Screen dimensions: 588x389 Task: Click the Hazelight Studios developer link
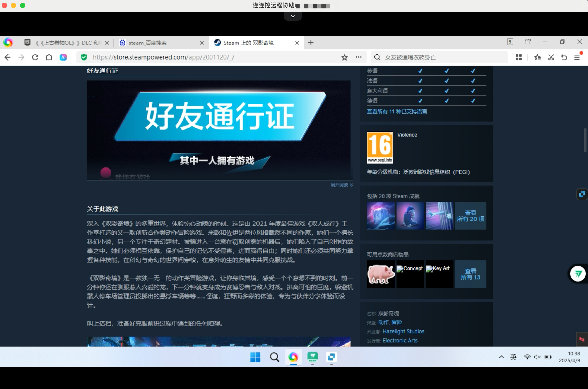click(x=403, y=331)
